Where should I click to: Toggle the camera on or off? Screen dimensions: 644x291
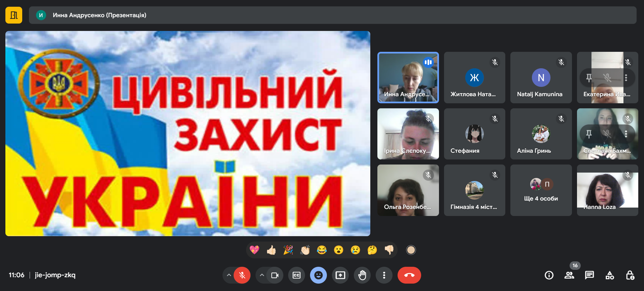[275, 275]
